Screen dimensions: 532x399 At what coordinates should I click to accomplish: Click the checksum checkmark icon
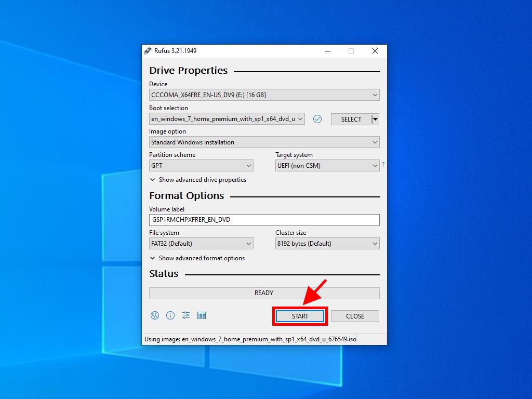pos(317,119)
